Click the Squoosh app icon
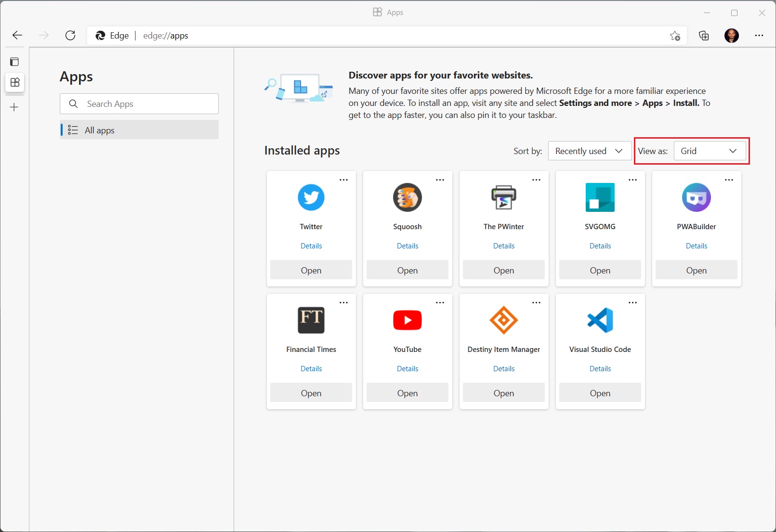The height and width of the screenshot is (532, 776). click(x=407, y=197)
